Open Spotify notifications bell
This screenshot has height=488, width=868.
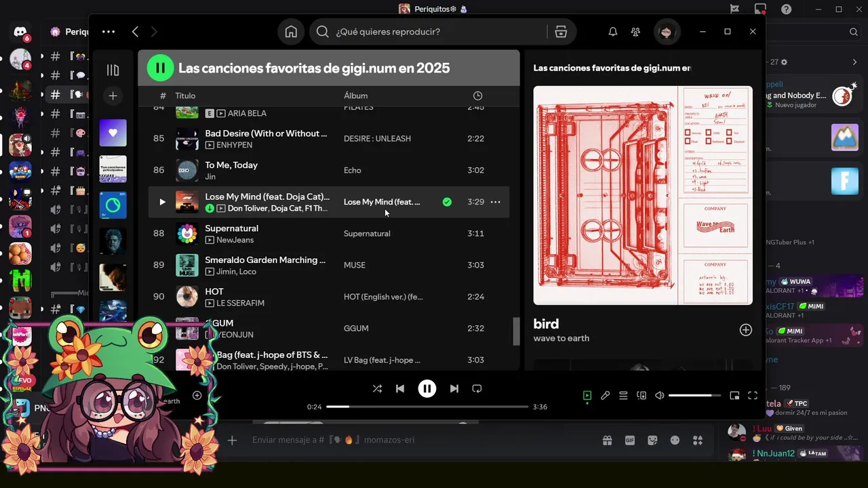(613, 32)
